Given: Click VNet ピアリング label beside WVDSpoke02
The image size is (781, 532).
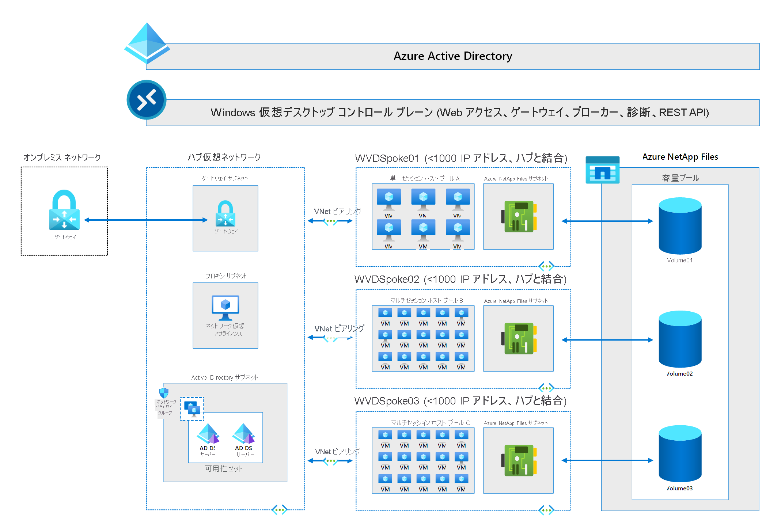Looking at the screenshot, I should (x=340, y=328).
